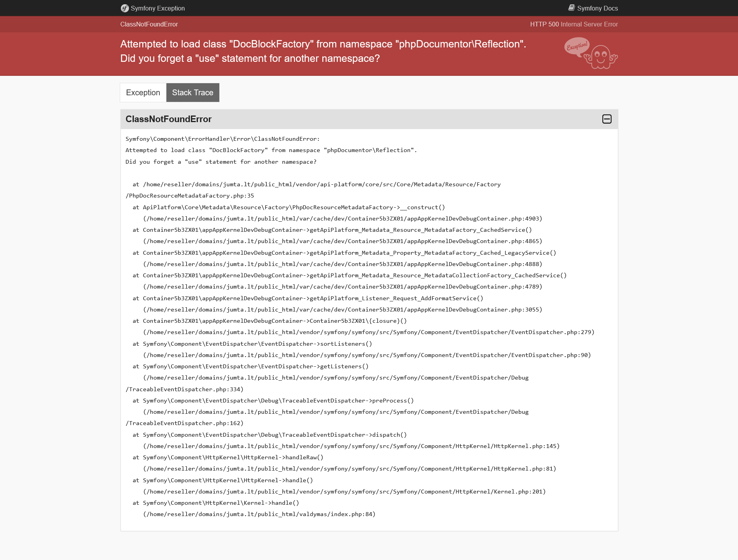Click the error message headline text

pos(323,51)
